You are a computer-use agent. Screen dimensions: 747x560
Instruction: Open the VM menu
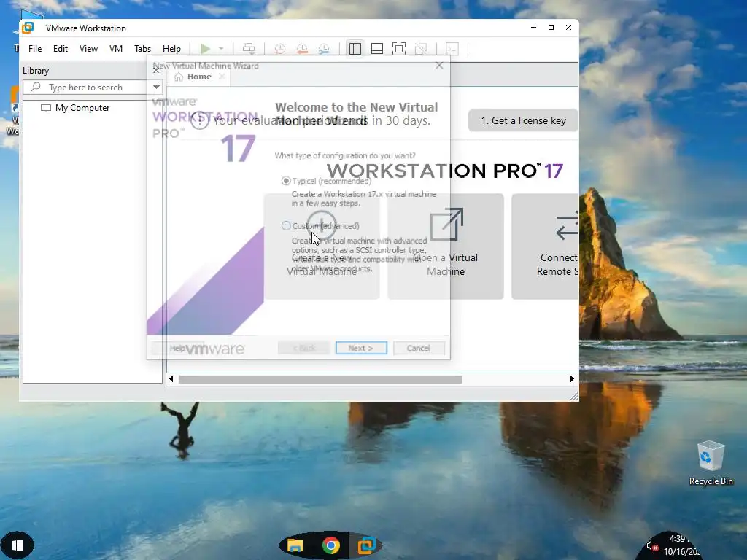point(116,49)
